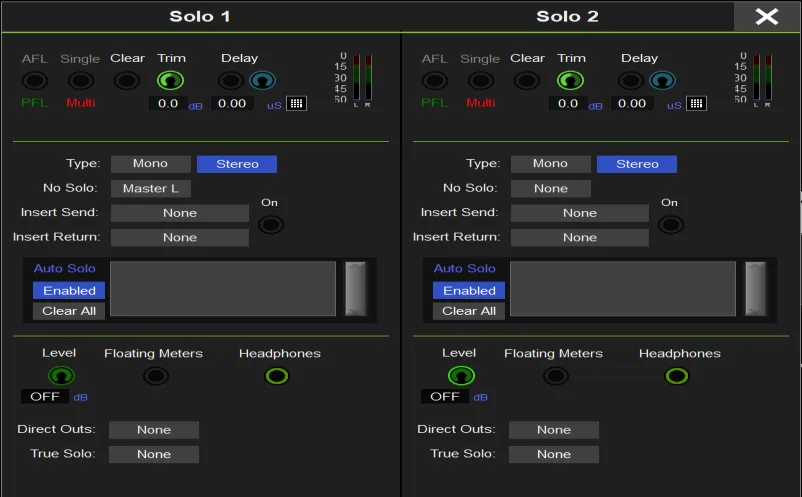Click the green Trim knob in Solo 1
Screen dimensions: 802x497
(x=170, y=80)
